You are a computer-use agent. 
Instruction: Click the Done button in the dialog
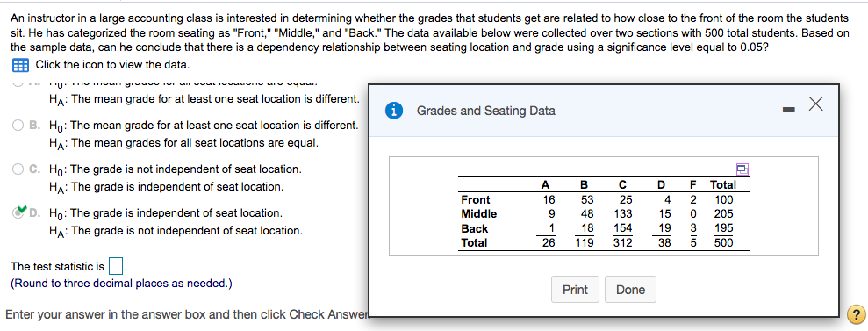click(x=630, y=290)
